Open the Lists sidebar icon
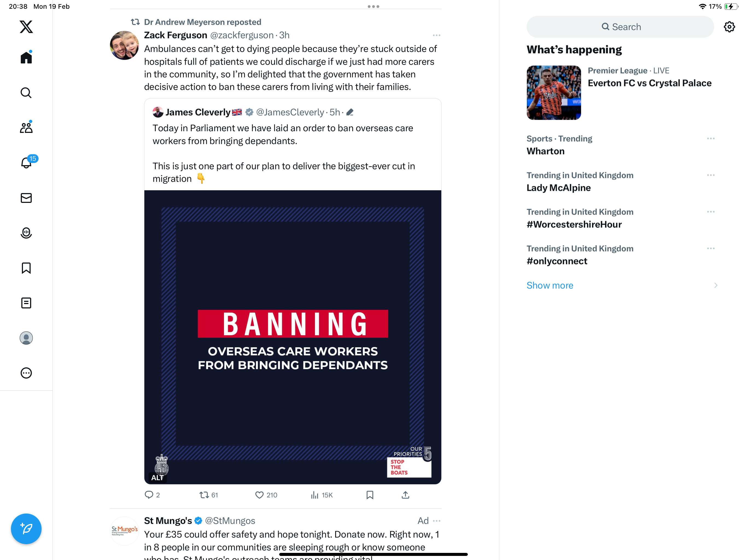 click(x=26, y=303)
